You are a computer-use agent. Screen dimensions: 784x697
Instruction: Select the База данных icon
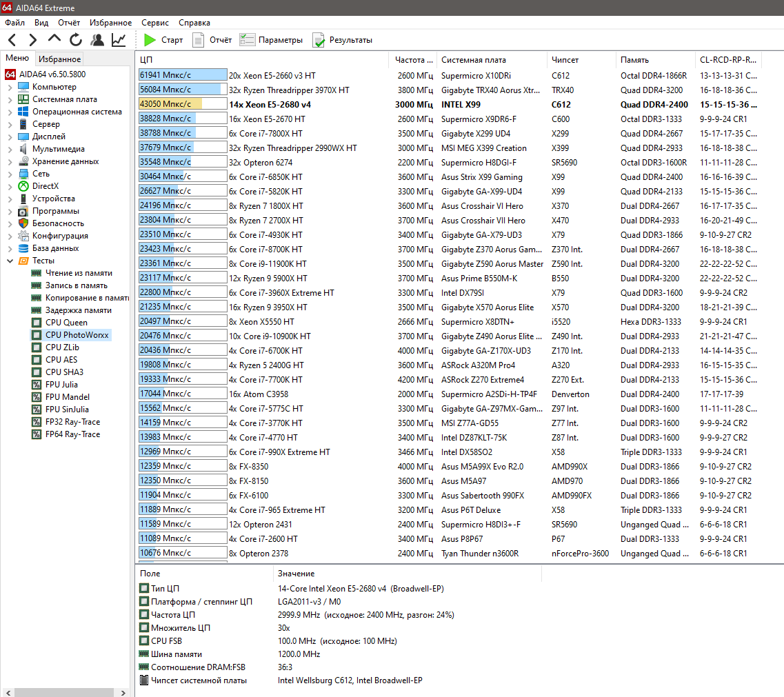[23, 248]
